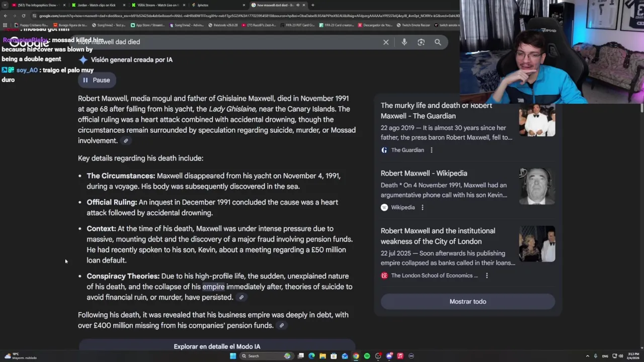This screenshot has height=362, width=644.
Task: Open 'Happy Cristiano Ro...' bookmark
Action: [x=32, y=25]
